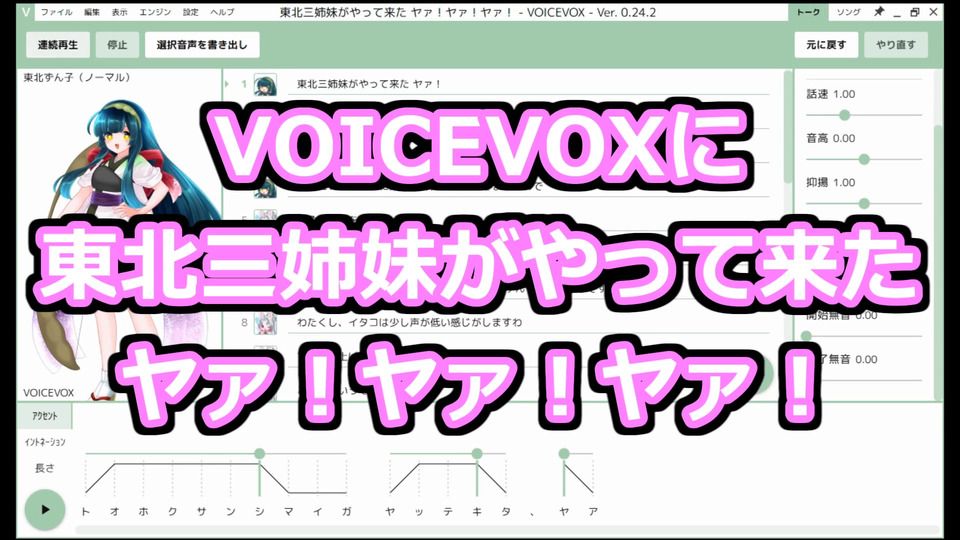
Task: Select the character icon on row 1
Action: pos(265,84)
